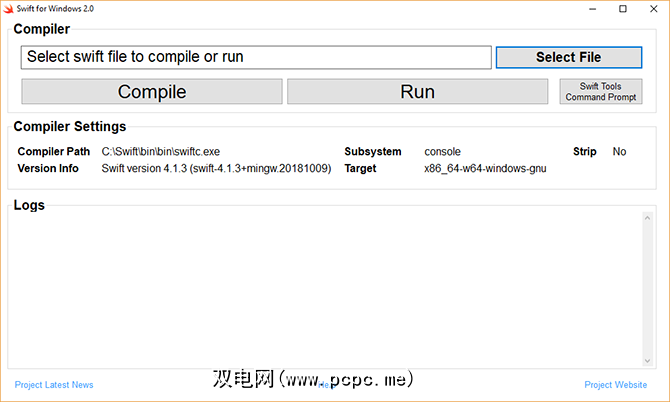The height and width of the screenshot is (402, 670).
Task: Click the Strip label
Action: (x=585, y=152)
